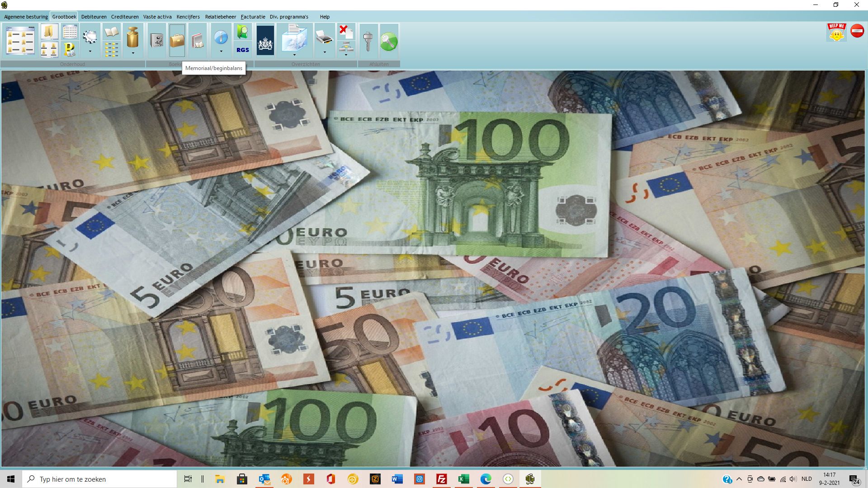The width and height of the screenshot is (868, 488).
Task: Open FileZilla from the taskbar
Action: (x=442, y=479)
